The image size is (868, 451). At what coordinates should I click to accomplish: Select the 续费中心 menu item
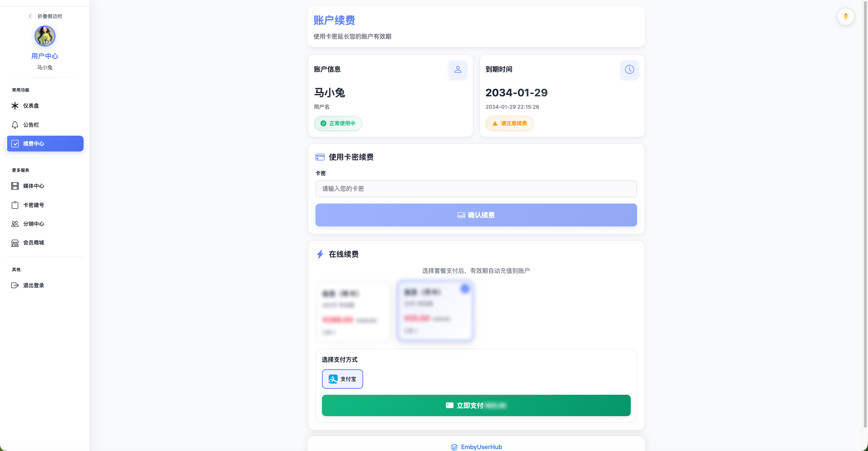(x=45, y=144)
